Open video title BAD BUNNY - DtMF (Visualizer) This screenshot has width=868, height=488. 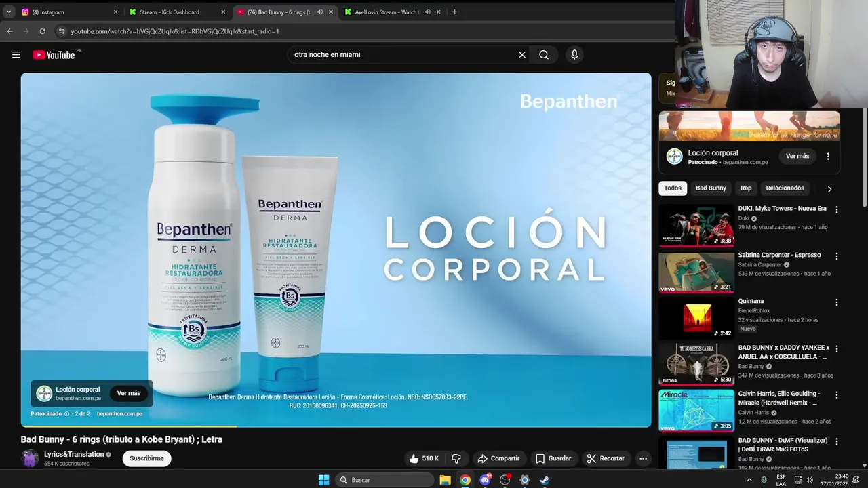[x=783, y=445]
